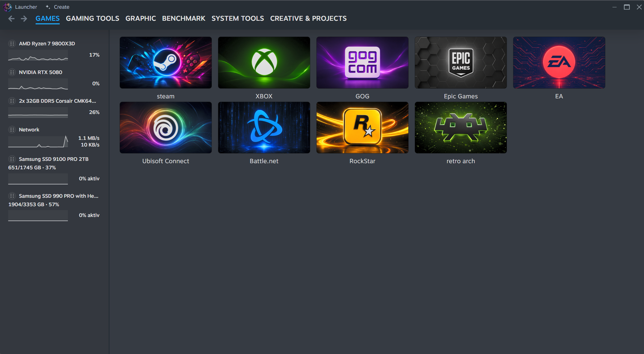
Task: Click the Launcher title label
Action: coord(26,7)
